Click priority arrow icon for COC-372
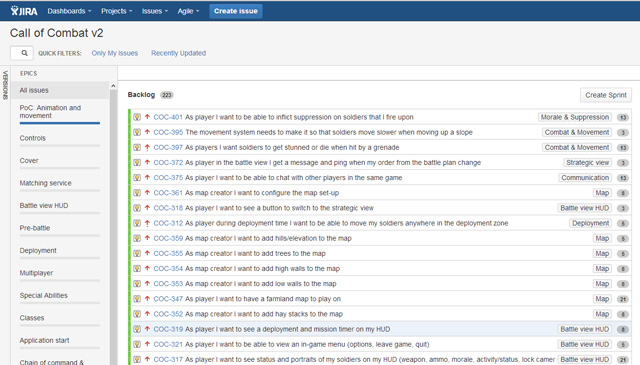Image resolution: width=640 pixels, height=365 pixels. [x=147, y=162]
